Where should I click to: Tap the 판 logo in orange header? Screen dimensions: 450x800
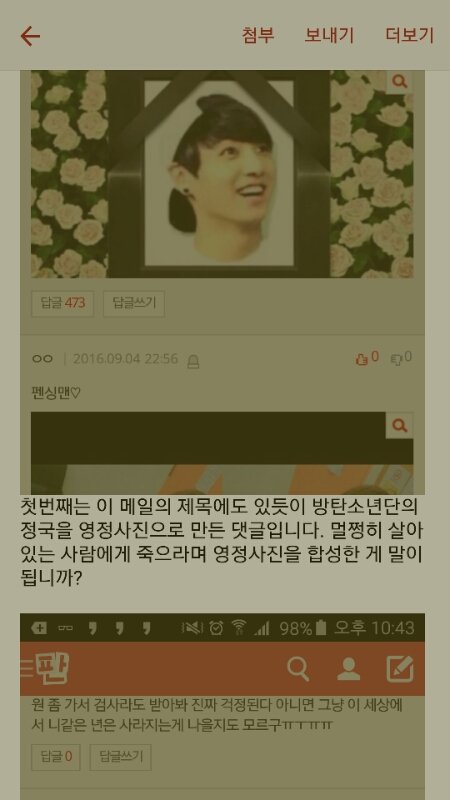click(x=50, y=669)
